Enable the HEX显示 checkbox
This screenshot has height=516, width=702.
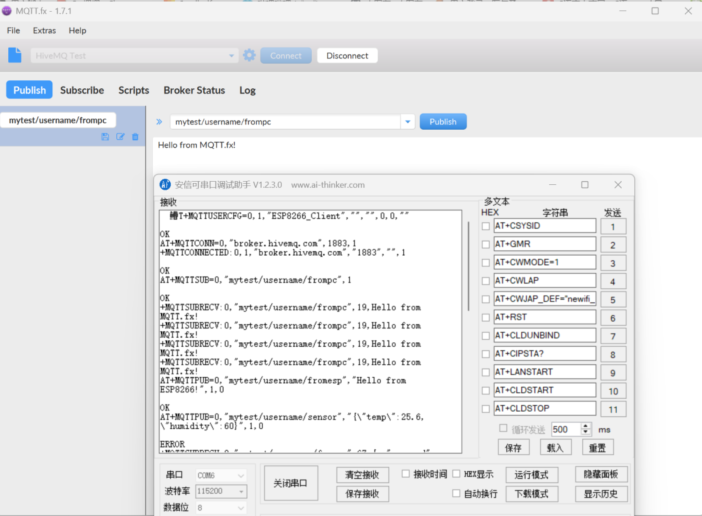456,473
